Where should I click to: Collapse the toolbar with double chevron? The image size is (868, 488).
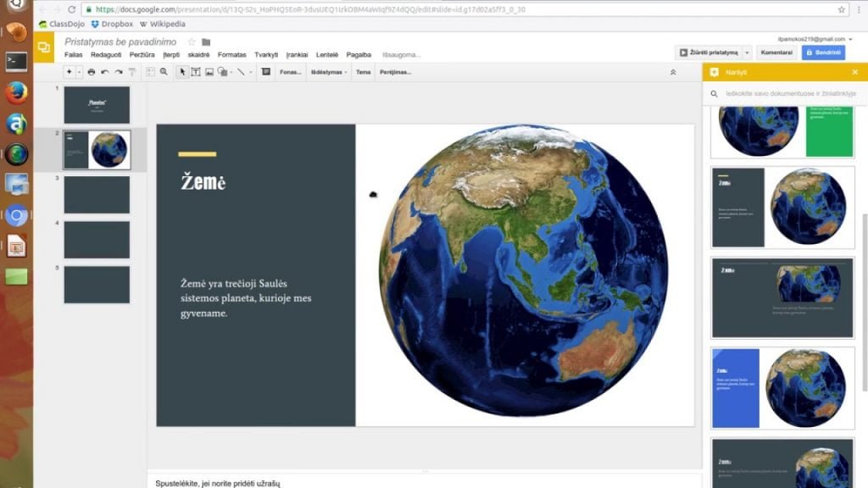[673, 72]
